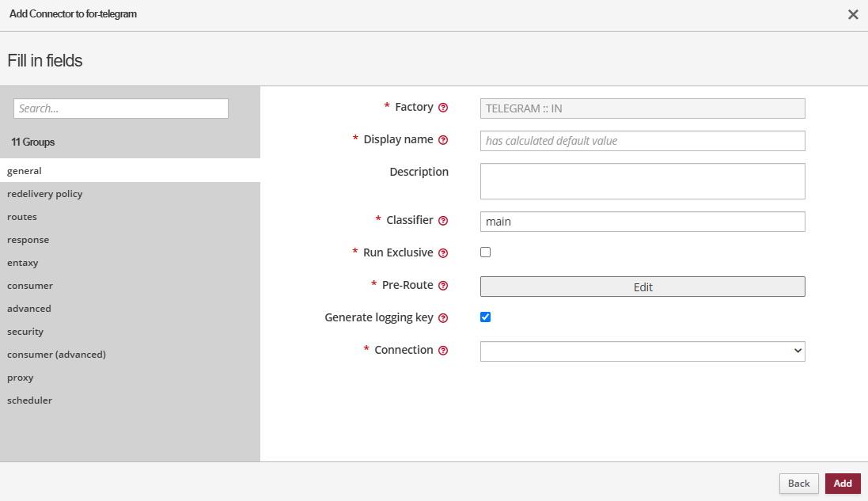Go to the proxy group
Image resolution: width=868 pixels, height=501 pixels.
click(x=21, y=378)
